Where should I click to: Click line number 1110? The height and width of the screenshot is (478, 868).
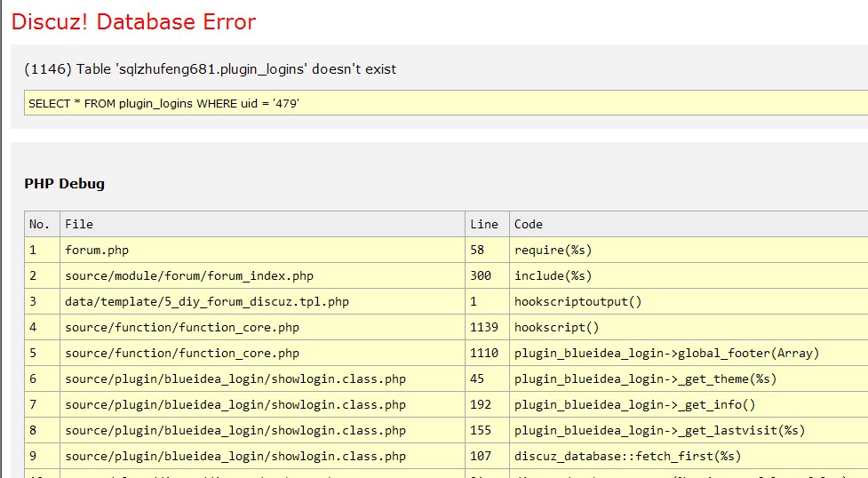click(x=484, y=353)
